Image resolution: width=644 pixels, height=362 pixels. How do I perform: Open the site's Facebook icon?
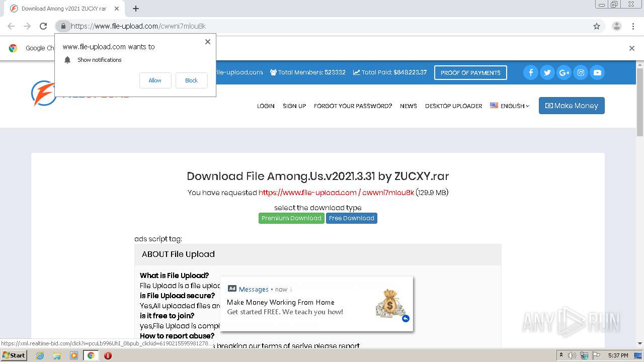pyautogui.click(x=531, y=72)
